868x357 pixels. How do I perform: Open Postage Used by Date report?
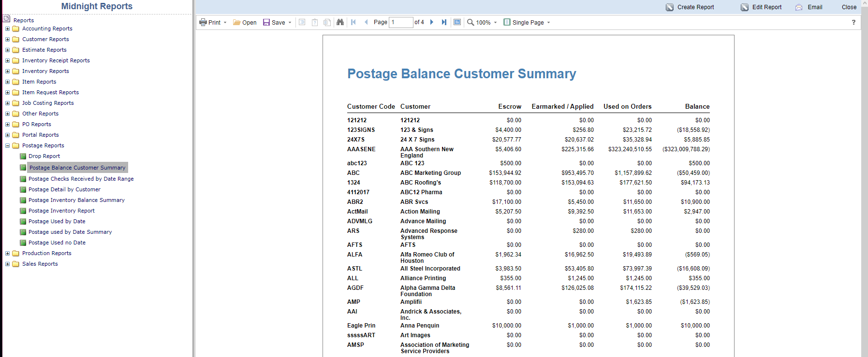coord(57,221)
